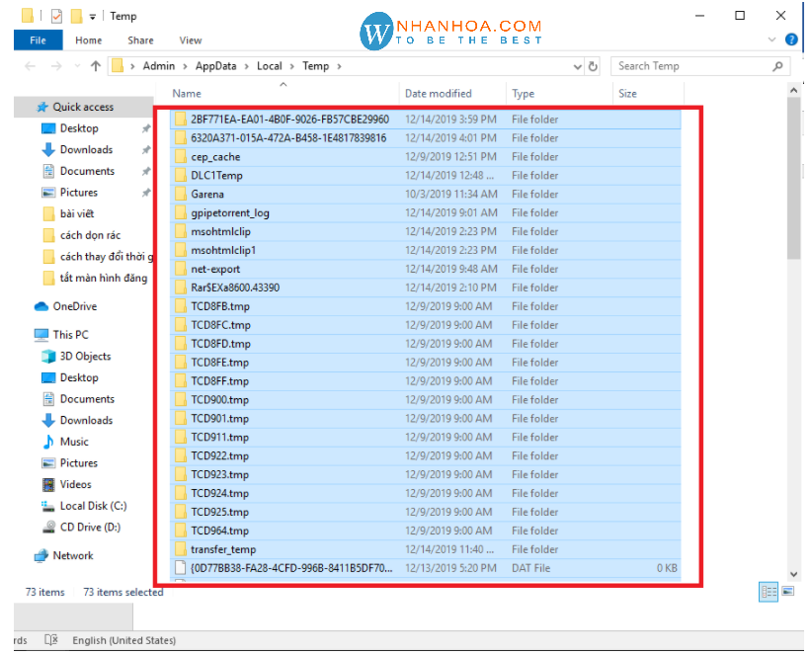The width and height of the screenshot is (812, 655).
Task: Click Local in the address bar breadcrumb
Action: [267, 65]
